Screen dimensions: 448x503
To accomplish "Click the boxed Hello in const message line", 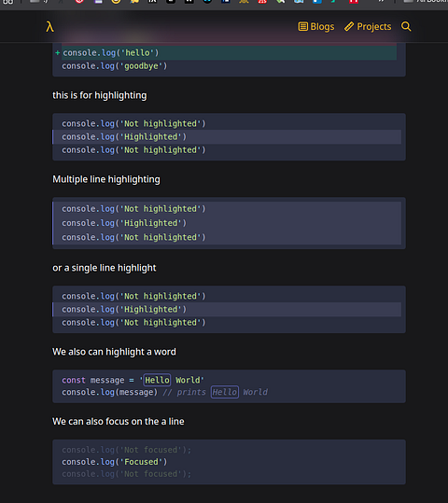I will 157,380.
